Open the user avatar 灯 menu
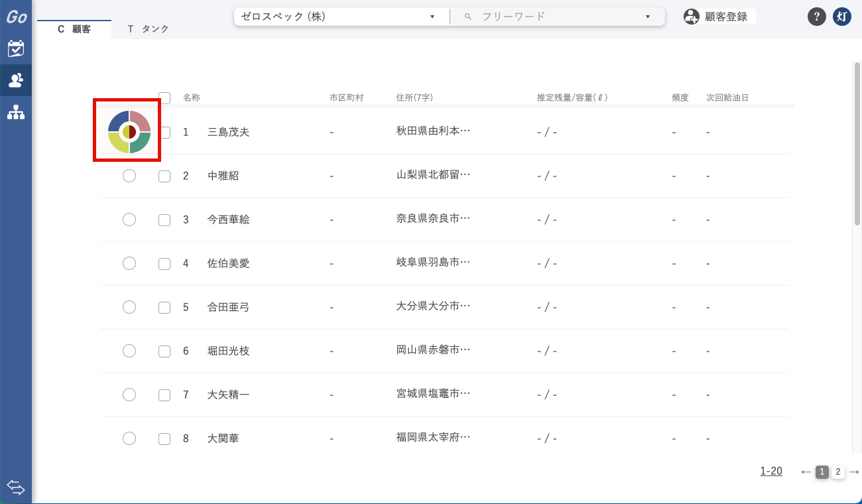The image size is (862, 504). pyautogui.click(x=842, y=17)
